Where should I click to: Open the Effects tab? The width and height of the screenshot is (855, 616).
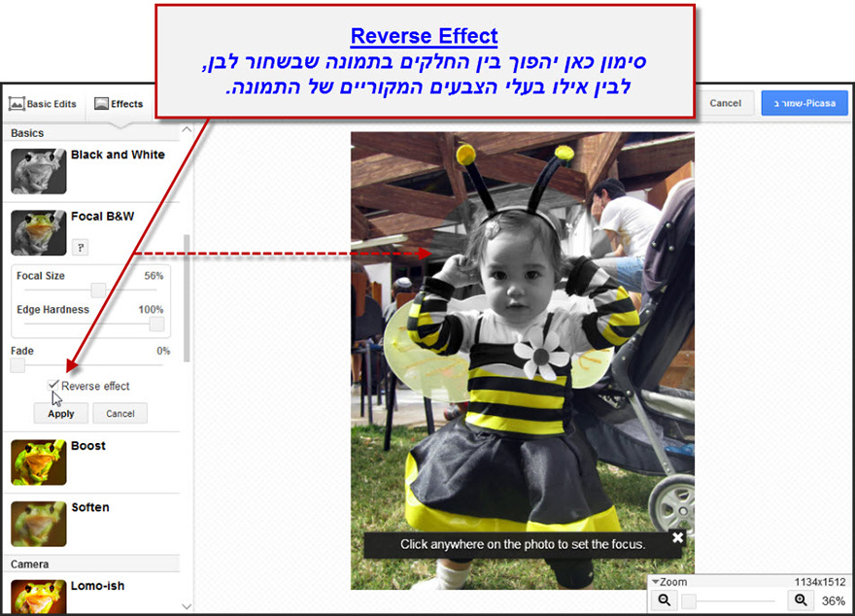point(119,104)
